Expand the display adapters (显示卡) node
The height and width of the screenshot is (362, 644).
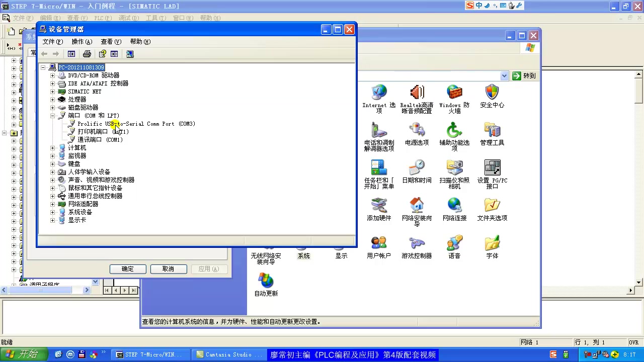pos(53,220)
